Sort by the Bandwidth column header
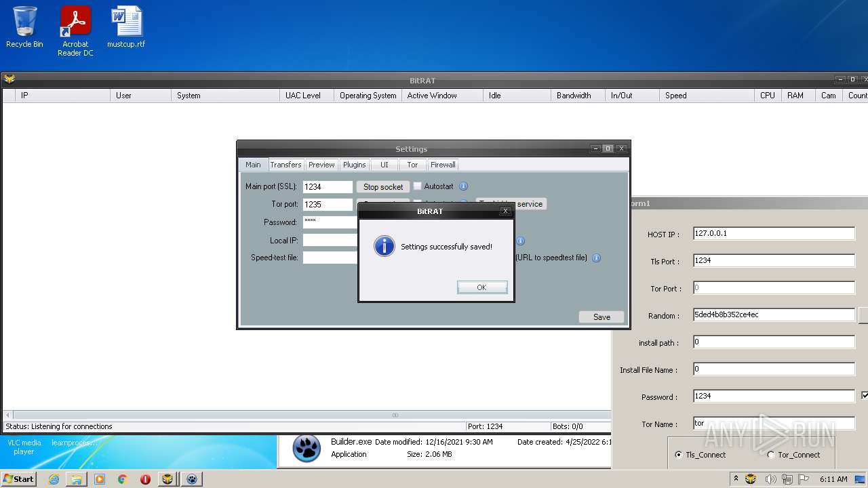 (578, 96)
